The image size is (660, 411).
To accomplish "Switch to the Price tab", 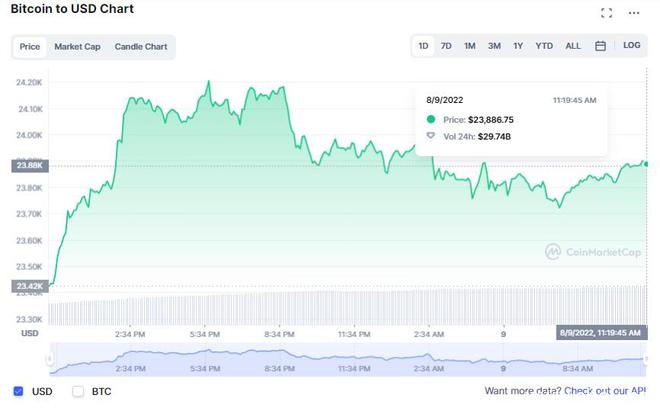I will [30, 47].
